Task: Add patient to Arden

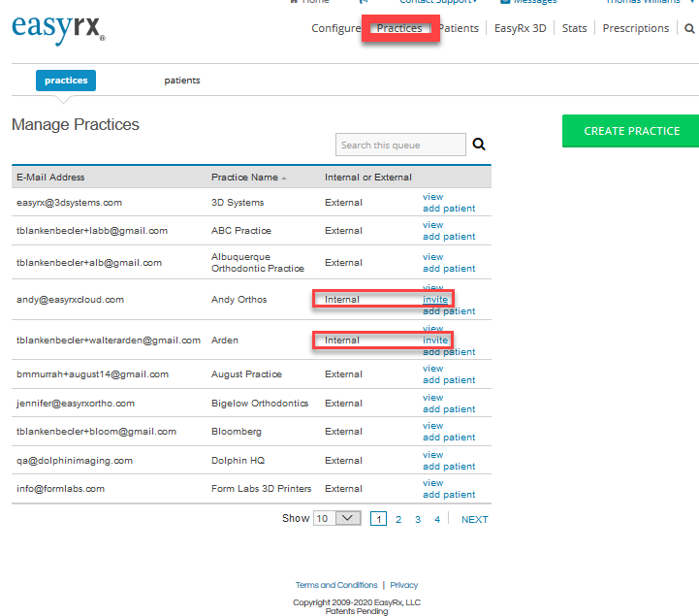Action: click(449, 351)
